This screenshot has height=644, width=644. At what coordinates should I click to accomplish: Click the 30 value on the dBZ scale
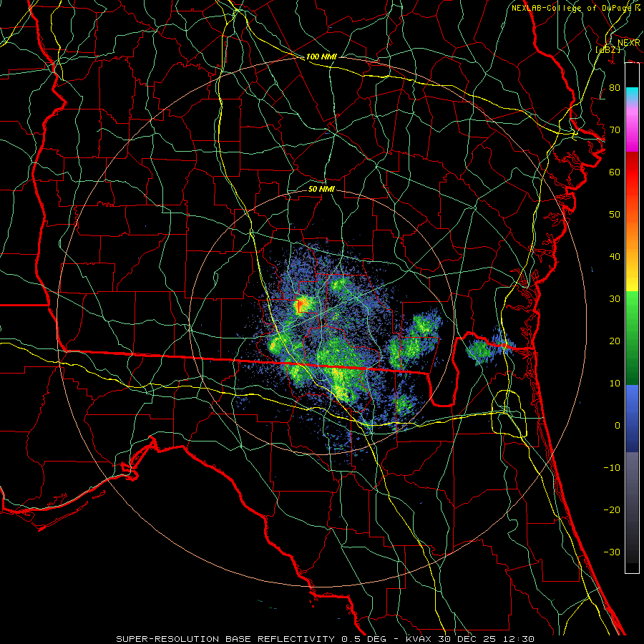pos(615,298)
